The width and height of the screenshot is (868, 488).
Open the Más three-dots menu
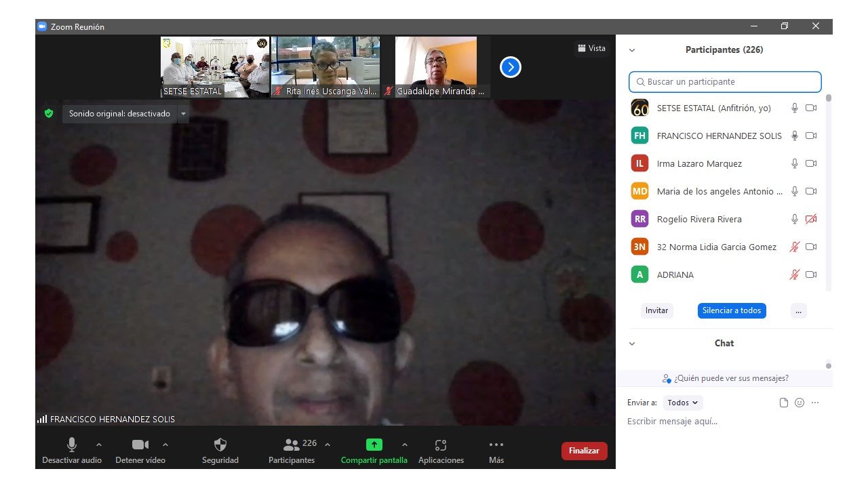pos(496,445)
